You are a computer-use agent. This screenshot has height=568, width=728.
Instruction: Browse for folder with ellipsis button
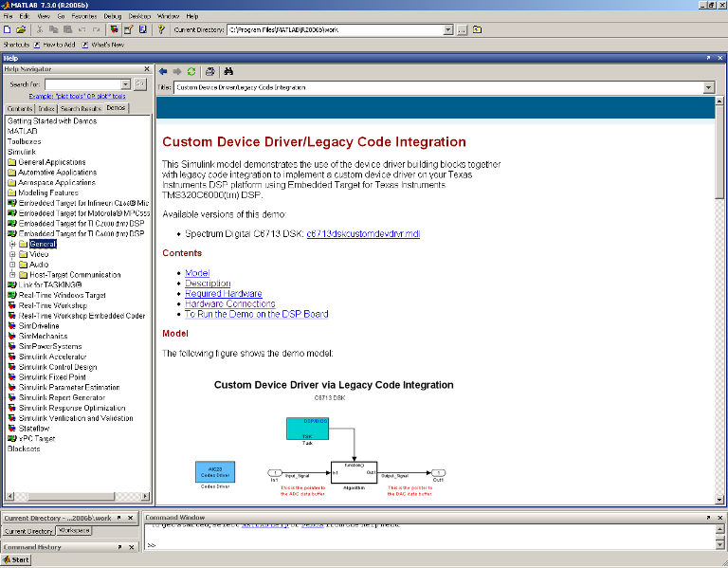[x=462, y=29]
